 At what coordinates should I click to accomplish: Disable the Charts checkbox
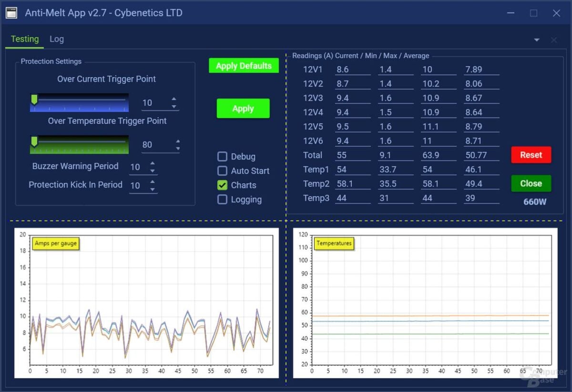[x=222, y=185]
